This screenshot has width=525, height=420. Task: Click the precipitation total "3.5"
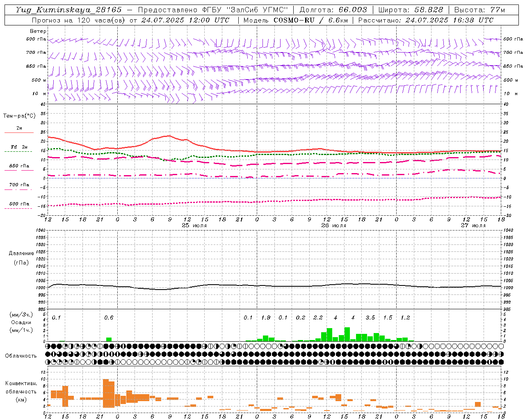coord(370,318)
